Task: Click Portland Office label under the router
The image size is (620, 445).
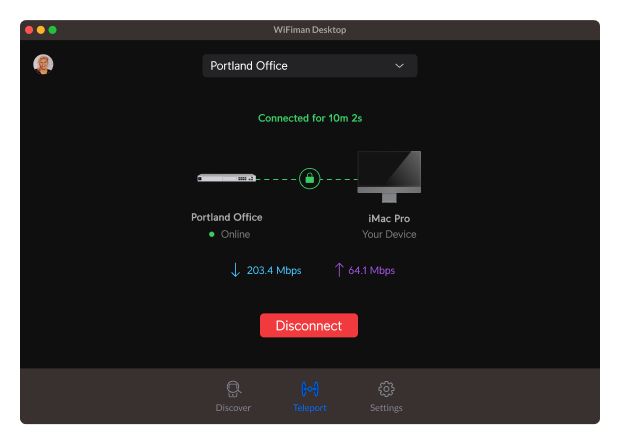Action: point(227,217)
